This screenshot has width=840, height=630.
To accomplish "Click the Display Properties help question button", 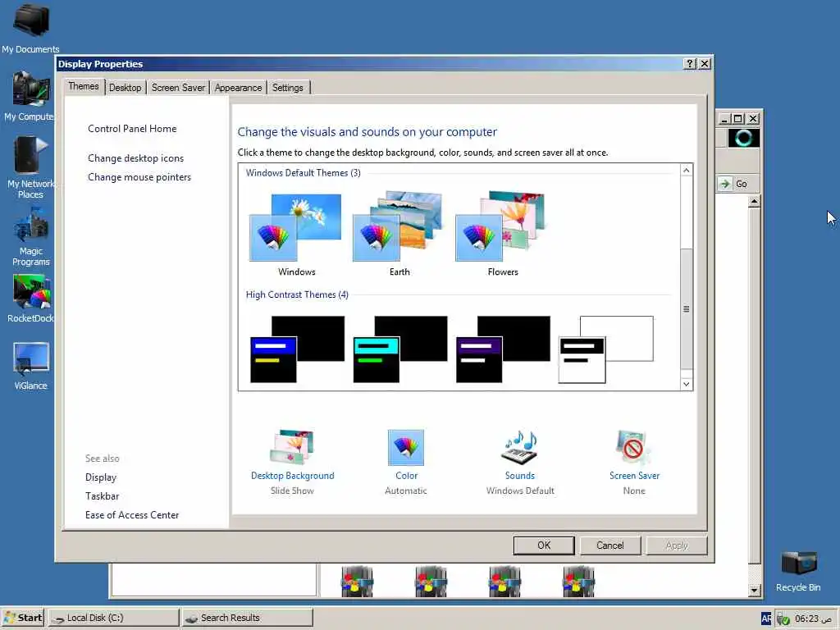I will click(690, 64).
